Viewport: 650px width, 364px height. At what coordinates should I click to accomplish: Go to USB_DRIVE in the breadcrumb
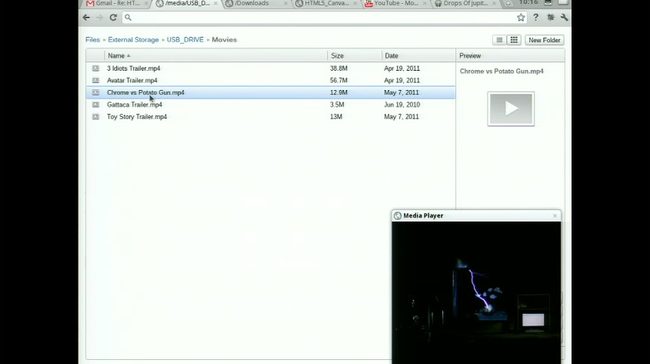click(x=185, y=40)
